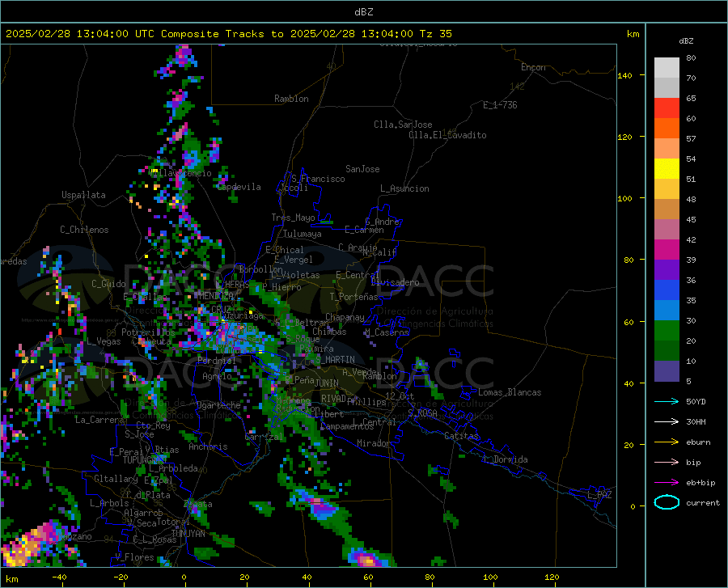The width and height of the screenshot is (728, 588).
Task: Click the light orange 57 dBZ swatch
Action: [x=667, y=149]
